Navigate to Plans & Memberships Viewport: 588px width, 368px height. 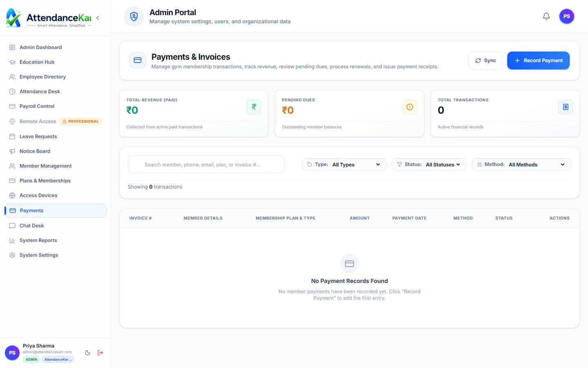[x=56, y=181]
